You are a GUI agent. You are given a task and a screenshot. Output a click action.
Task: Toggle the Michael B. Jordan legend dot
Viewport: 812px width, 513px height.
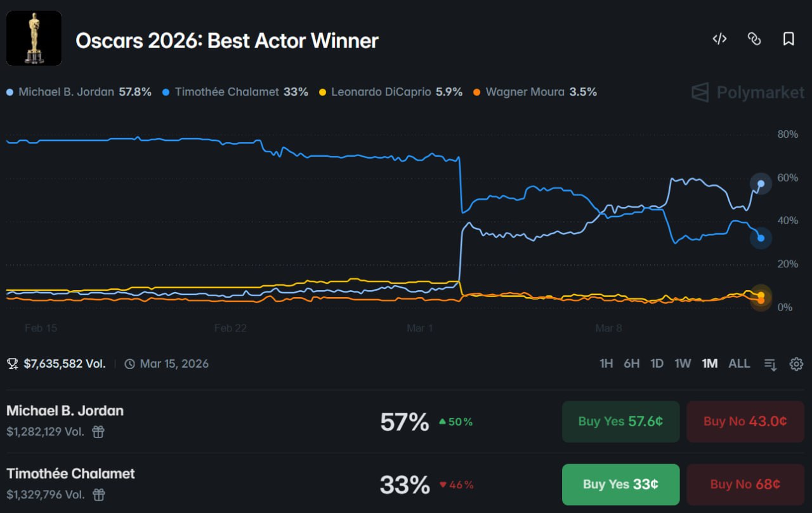pyautogui.click(x=9, y=91)
